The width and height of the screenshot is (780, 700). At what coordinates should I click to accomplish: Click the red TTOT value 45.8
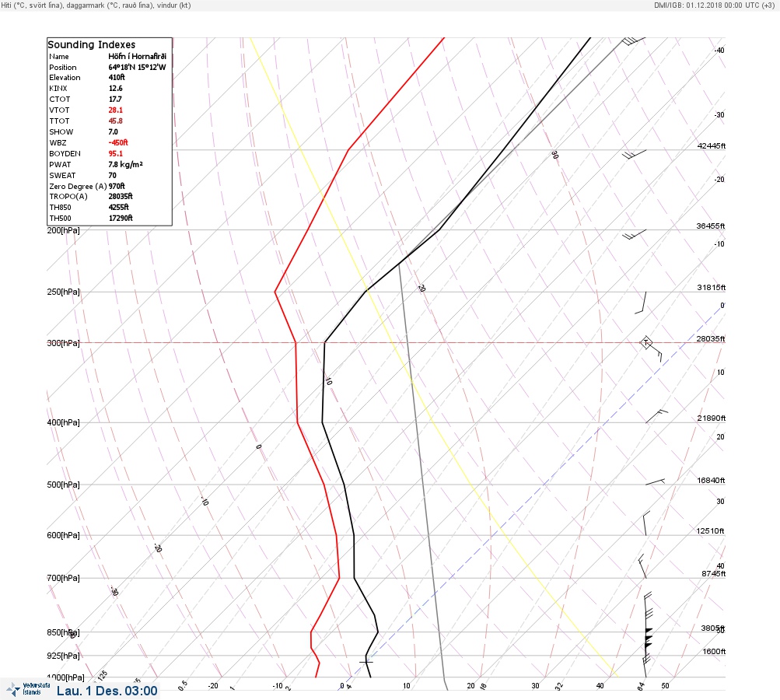point(115,121)
